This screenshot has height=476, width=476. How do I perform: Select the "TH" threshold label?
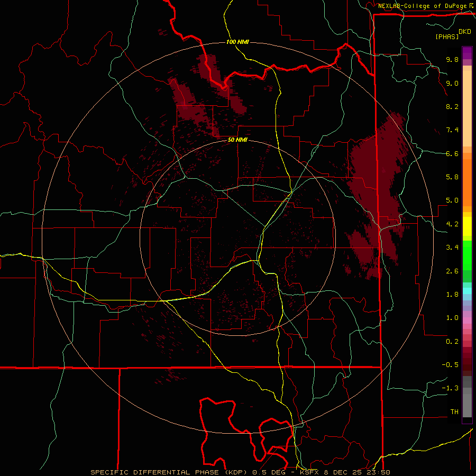pos(454,412)
